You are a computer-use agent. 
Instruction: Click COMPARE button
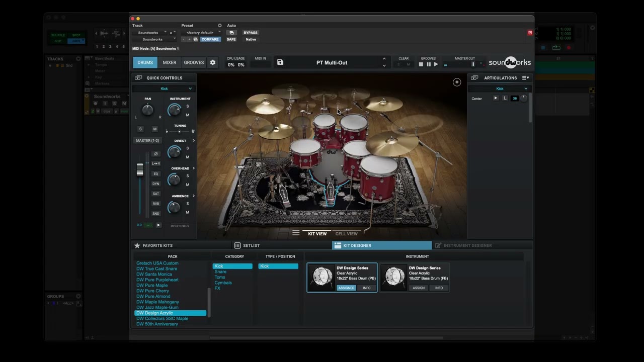click(210, 39)
